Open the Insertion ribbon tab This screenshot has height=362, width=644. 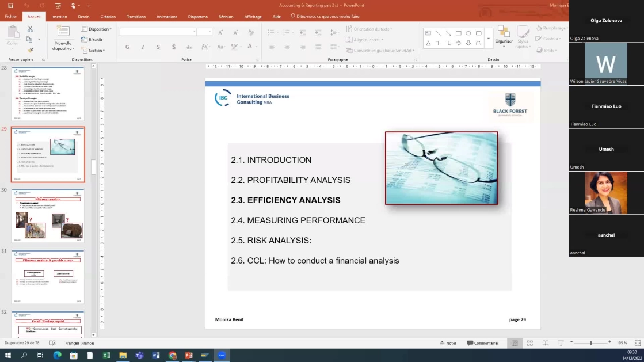(59, 17)
